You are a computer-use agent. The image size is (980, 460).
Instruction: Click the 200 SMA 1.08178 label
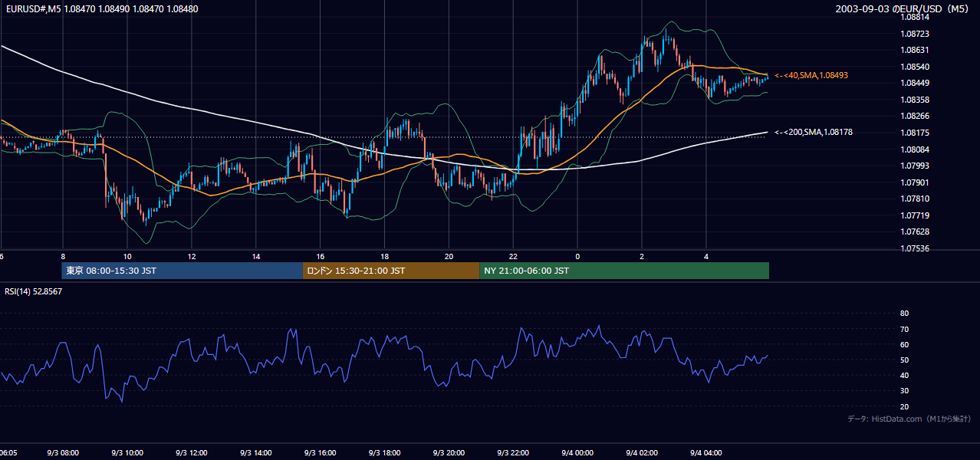click(813, 132)
